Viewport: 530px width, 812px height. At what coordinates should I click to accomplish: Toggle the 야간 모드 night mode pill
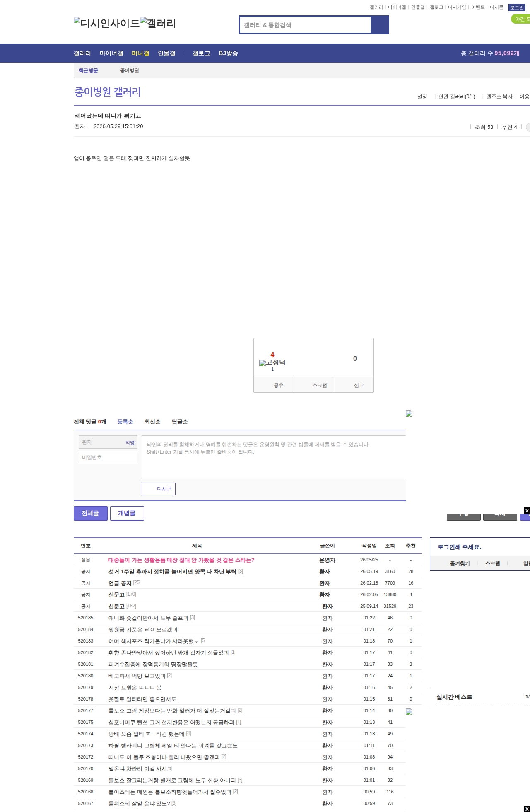tap(521, 19)
